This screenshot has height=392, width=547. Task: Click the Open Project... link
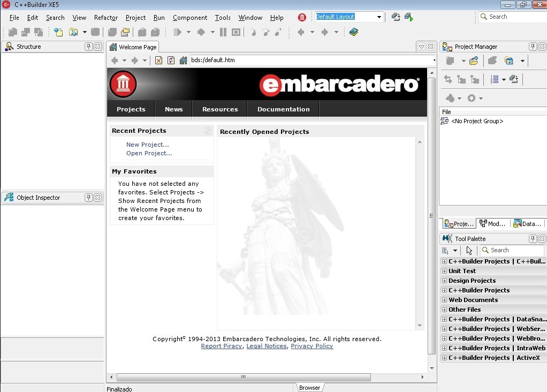(x=149, y=153)
